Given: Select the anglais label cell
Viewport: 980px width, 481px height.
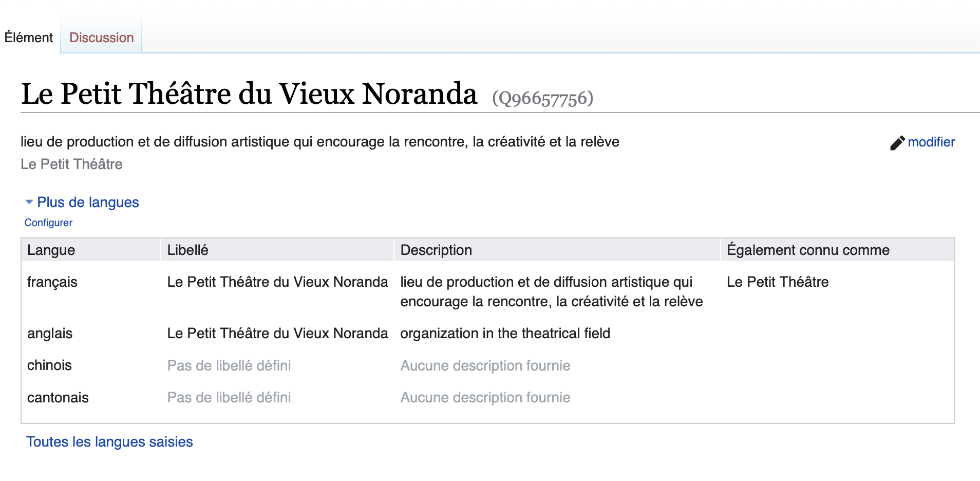Looking at the screenshot, I should pos(277,333).
